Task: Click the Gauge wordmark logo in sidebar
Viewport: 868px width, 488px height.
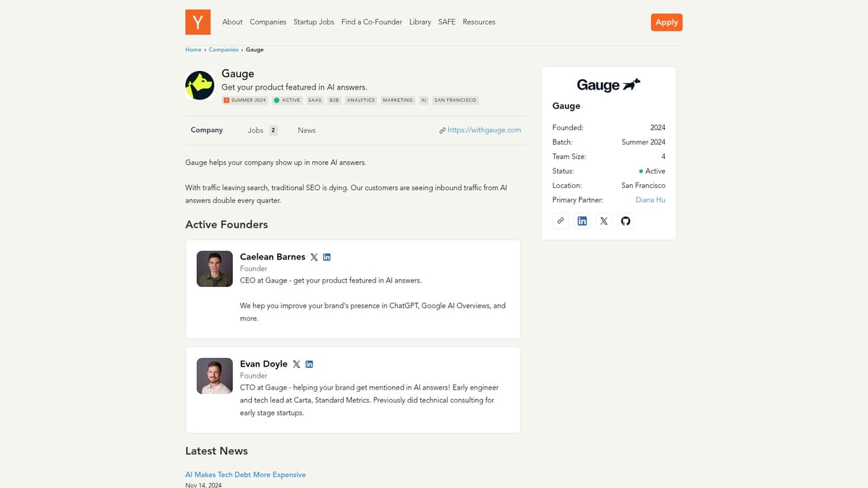Action: [x=609, y=85]
